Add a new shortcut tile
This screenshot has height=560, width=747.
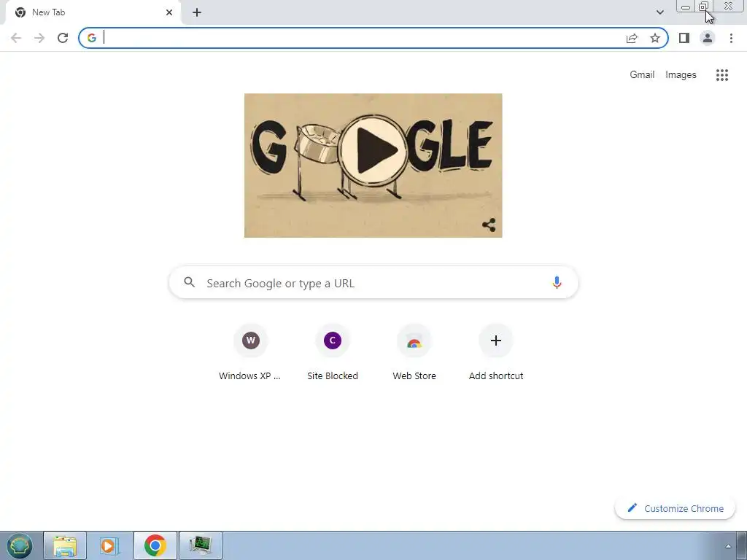(496, 353)
